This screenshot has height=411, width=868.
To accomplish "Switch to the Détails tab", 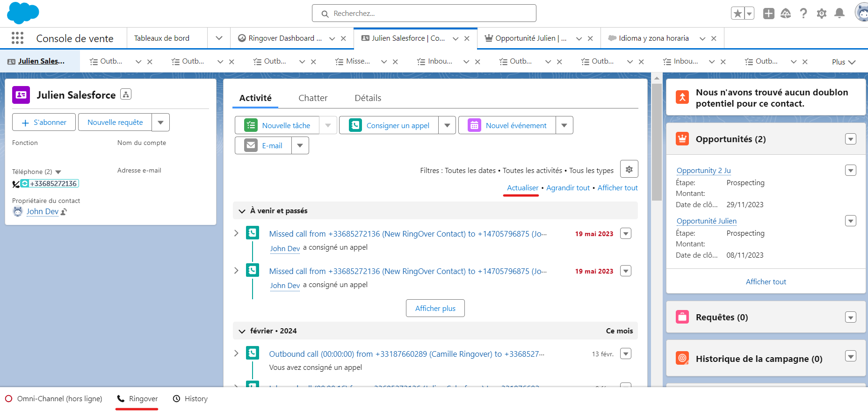I will click(368, 98).
